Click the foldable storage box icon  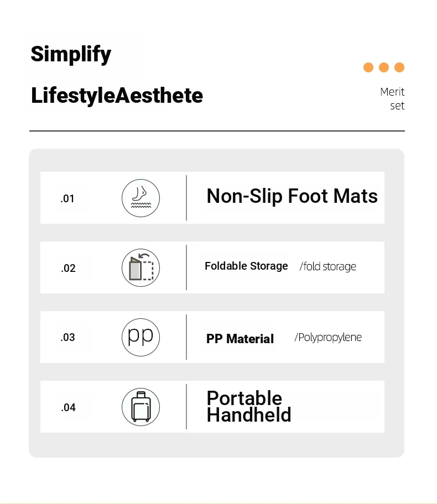pos(141,267)
